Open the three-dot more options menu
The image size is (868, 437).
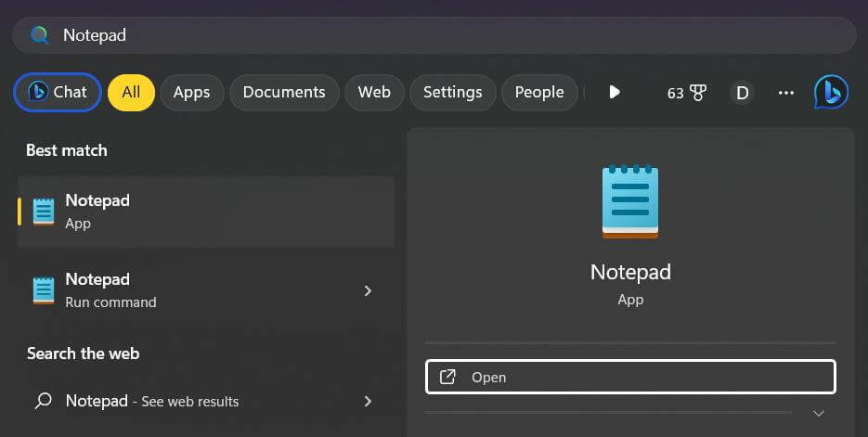pyautogui.click(x=786, y=92)
